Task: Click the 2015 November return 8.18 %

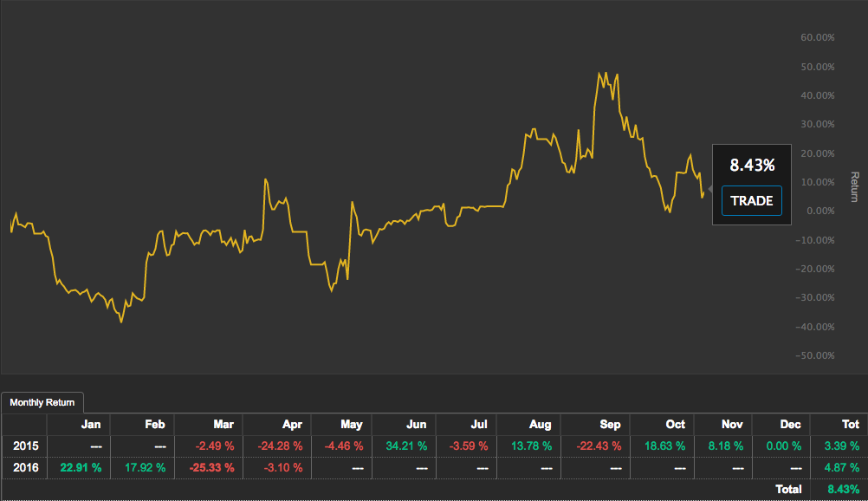Action: click(x=726, y=446)
